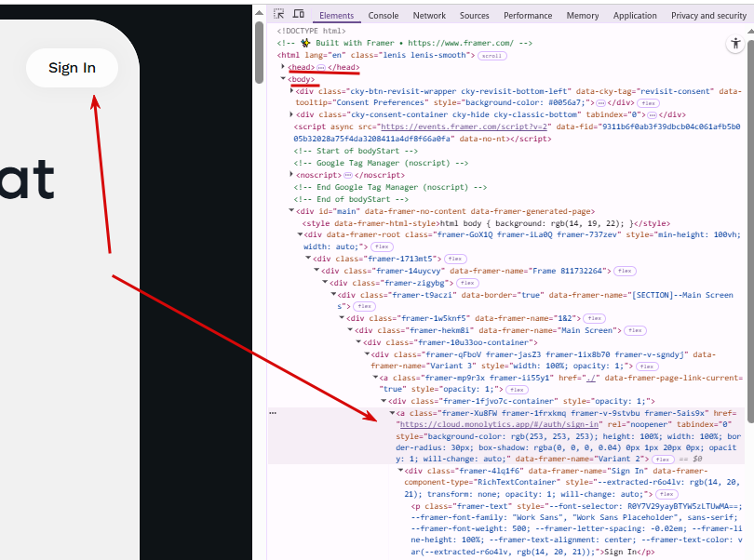Image resolution: width=754 pixels, height=560 pixels.
Task: Open the events.framer.com script link
Action: click(465, 127)
